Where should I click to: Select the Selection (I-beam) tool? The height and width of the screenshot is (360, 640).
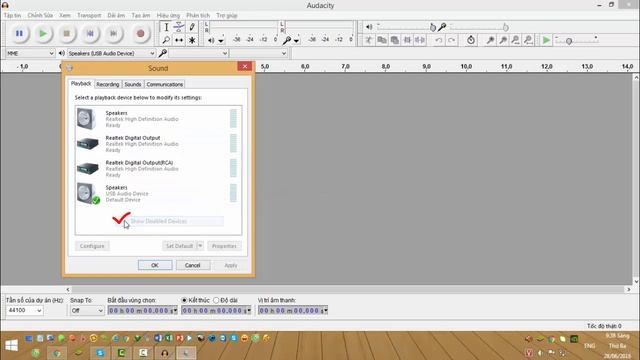166,27
